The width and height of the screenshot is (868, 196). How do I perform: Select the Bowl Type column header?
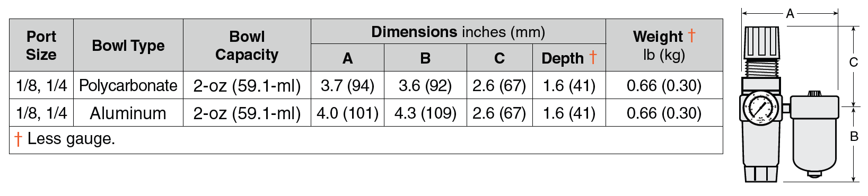point(128,45)
